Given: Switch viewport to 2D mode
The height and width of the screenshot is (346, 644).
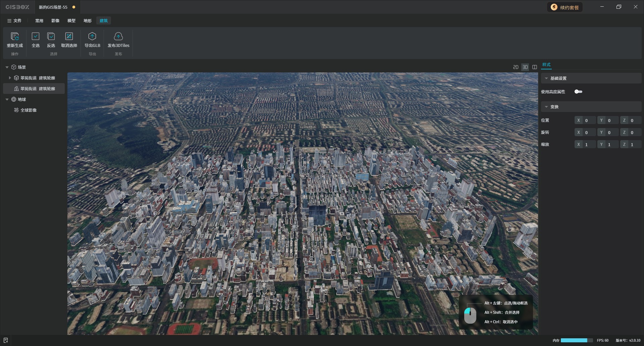Looking at the screenshot, I should click(x=516, y=67).
